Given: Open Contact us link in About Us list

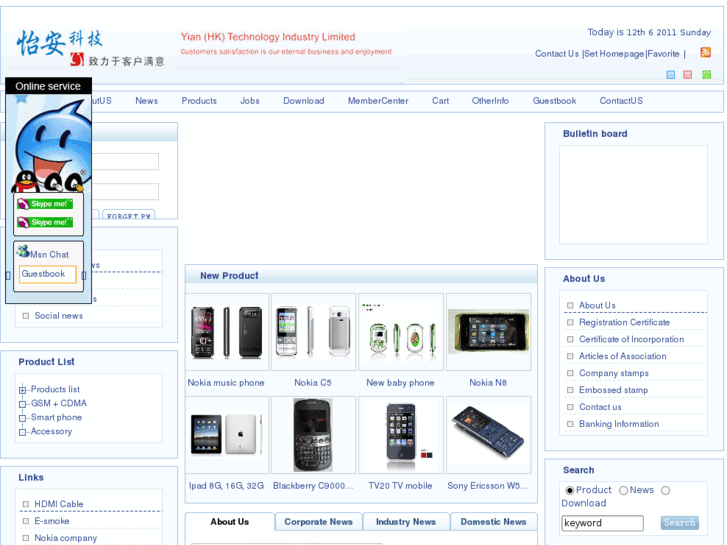Looking at the screenshot, I should [x=600, y=407].
